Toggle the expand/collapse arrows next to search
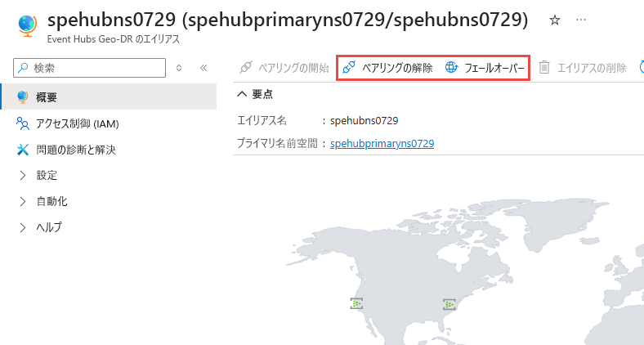Screen dimensions: 644x345 point(179,68)
